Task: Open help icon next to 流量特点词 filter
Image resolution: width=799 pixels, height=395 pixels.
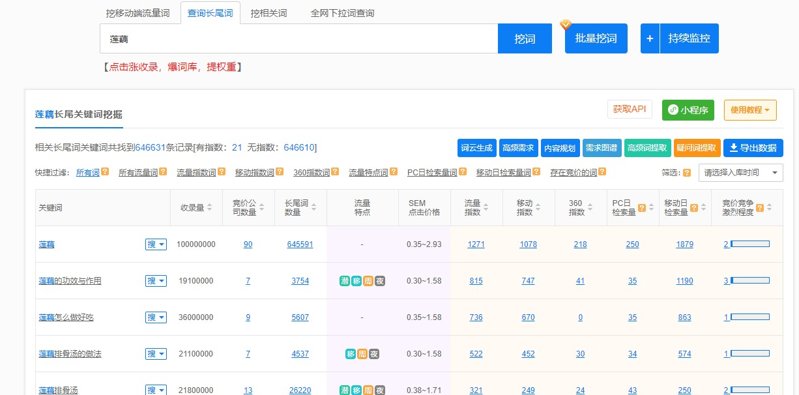Action: pos(393,172)
